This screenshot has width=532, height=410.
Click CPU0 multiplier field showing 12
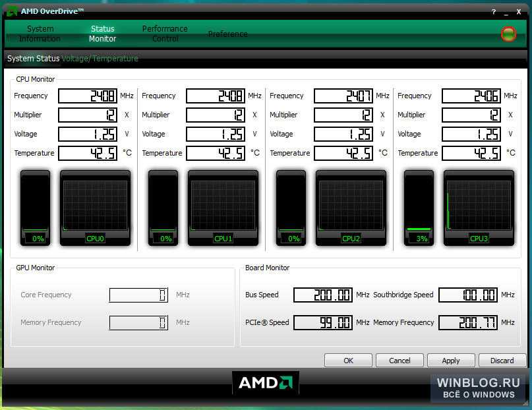(88, 115)
